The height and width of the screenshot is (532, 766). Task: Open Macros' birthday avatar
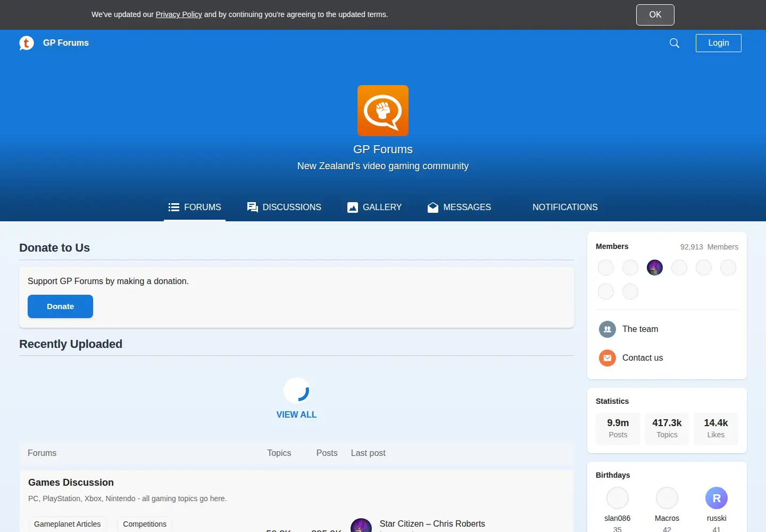[x=667, y=498]
